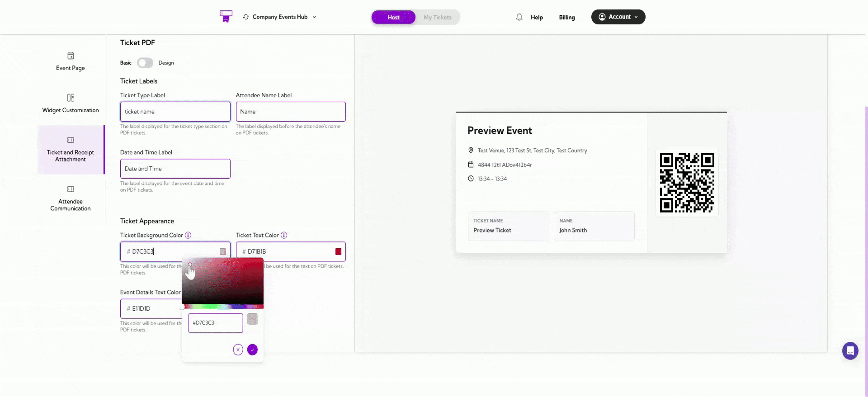Click the Ticket Appearance heading
The width and height of the screenshot is (868, 397).
point(147,221)
